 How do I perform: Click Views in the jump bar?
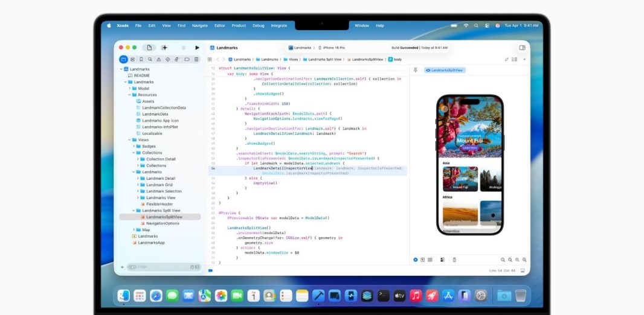(290, 60)
